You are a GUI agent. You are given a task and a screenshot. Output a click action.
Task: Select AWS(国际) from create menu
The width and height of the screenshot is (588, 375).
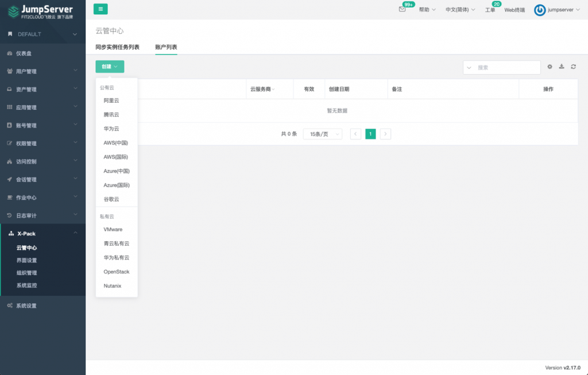117,157
